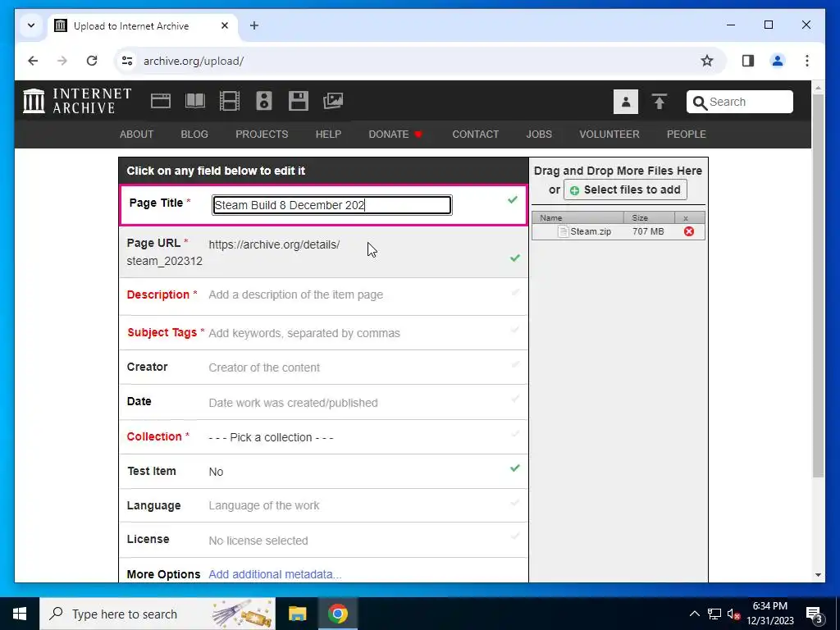Click the Internet Archive search box

[x=739, y=102]
